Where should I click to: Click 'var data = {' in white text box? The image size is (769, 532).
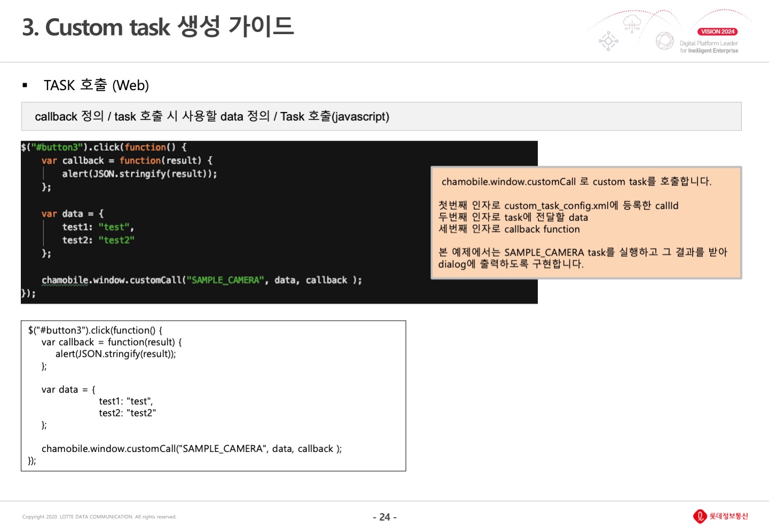68,390
